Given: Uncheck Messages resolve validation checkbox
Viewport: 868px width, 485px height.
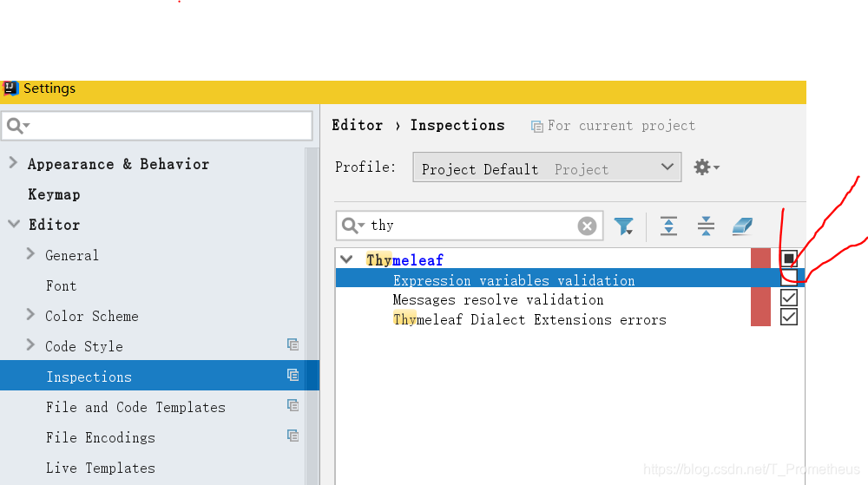Looking at the screenshot, I should coord(789,298).
